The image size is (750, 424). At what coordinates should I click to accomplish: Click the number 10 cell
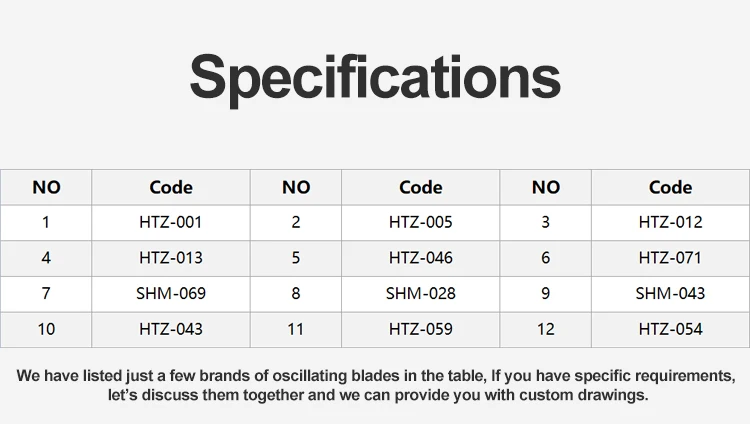[x=46, y=329]
